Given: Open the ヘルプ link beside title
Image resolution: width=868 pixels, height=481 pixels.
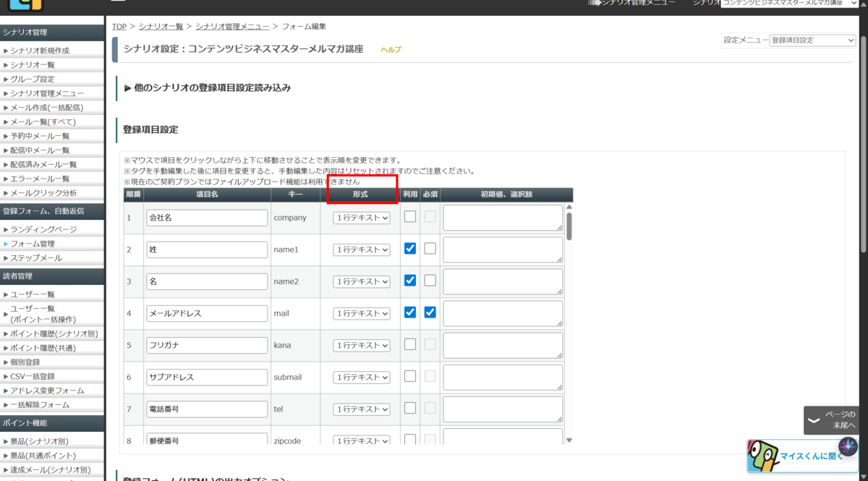Looking at the screenshot, I should (391, 49).
